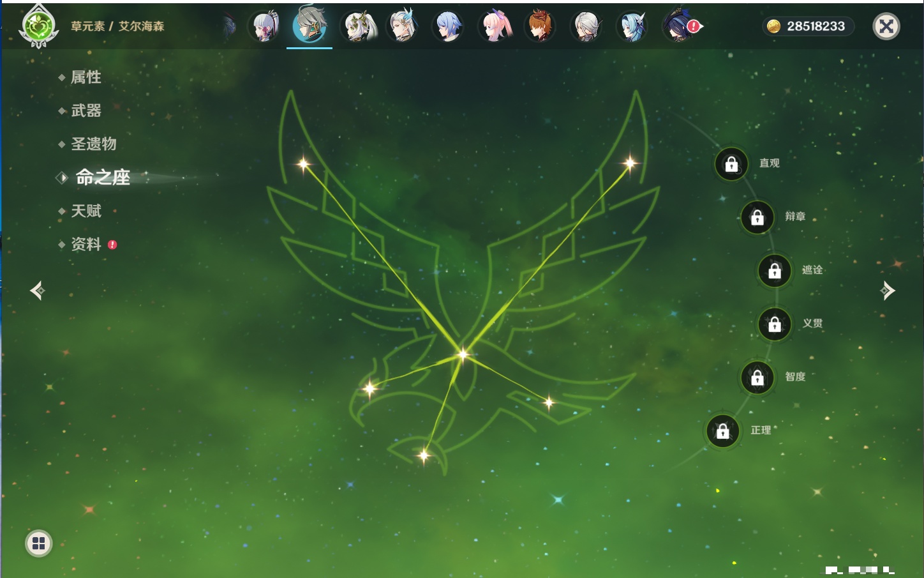Click the Dendro element emblem icon
Screen dimensions: 924x578
coord(39,27)
